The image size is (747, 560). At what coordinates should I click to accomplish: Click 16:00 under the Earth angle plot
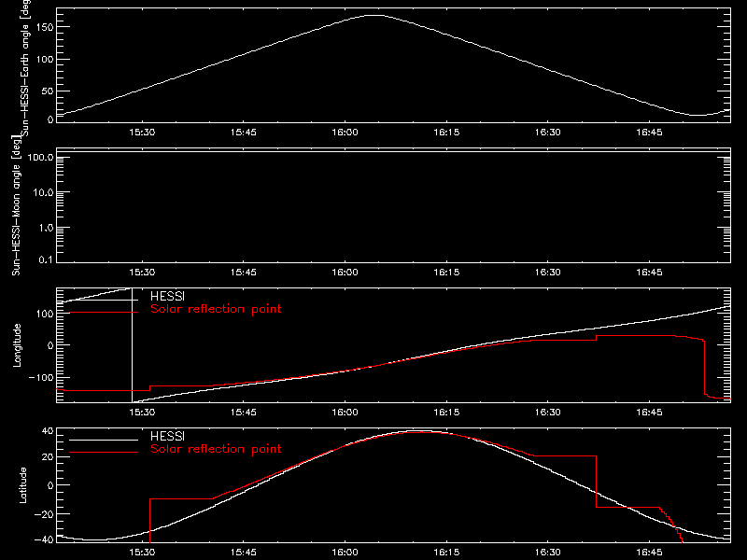[345, 132]
